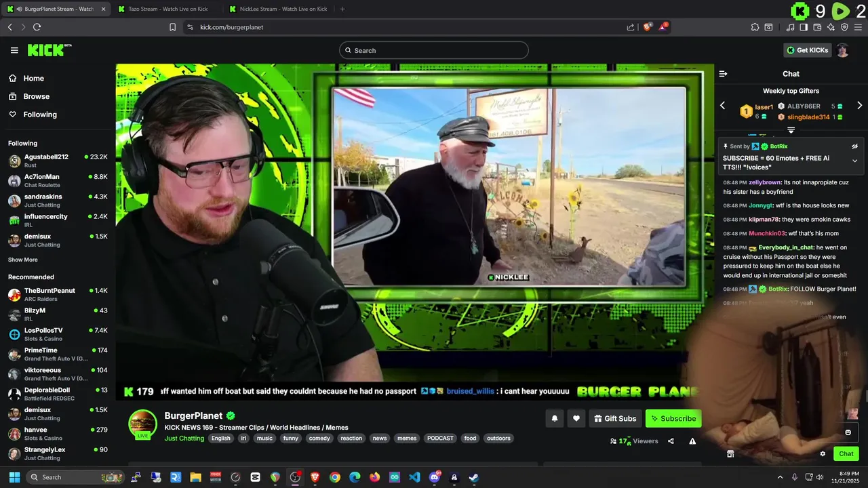Click the browser address bar URL
The width and height of the screenshot is (868, 488).
[x=231, y=27]
